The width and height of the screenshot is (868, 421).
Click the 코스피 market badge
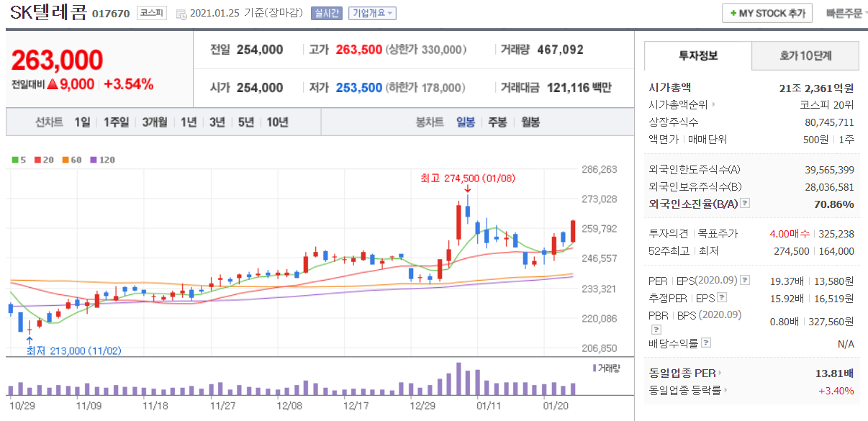pyautogui.click(x=150, y=13)
